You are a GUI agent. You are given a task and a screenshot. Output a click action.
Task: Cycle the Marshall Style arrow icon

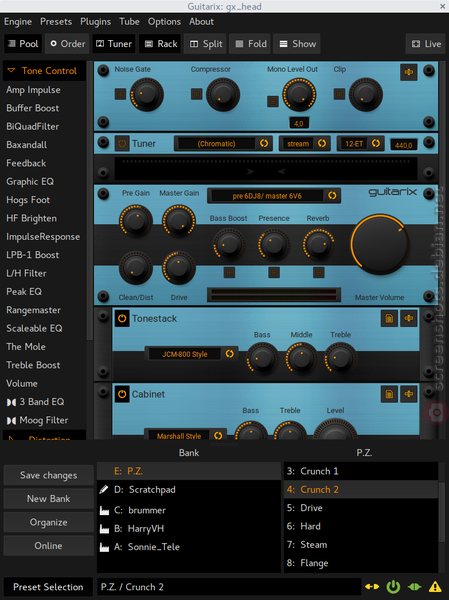point(218,435)
